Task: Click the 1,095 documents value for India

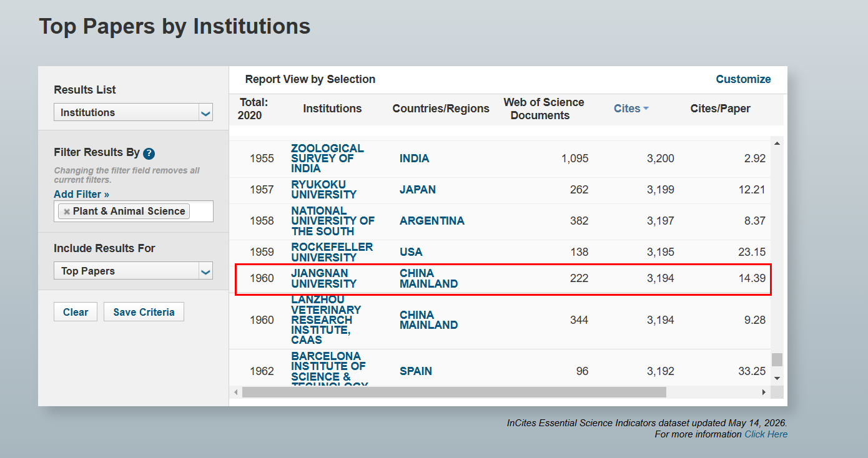Action: point(575,158)
